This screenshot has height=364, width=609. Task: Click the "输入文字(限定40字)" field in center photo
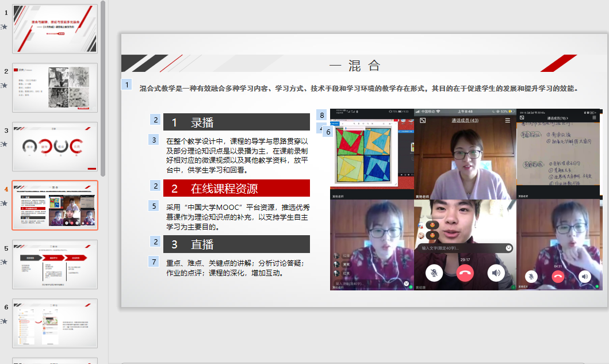pos(460,248)
